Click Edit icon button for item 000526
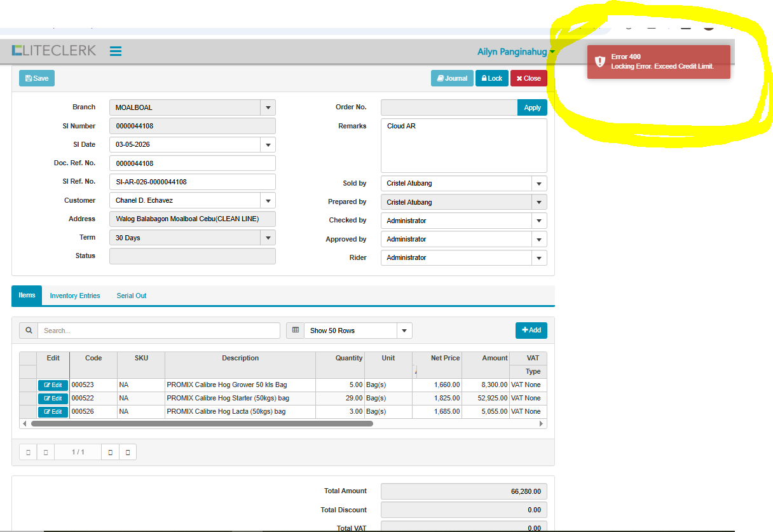Viewport: 773px width, 532px height. tap(53, 412)
